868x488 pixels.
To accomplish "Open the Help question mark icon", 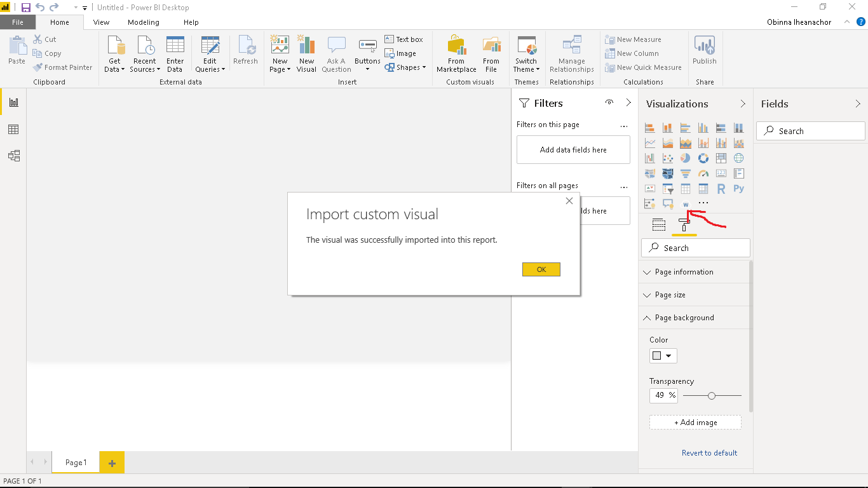I will [861, 22].
